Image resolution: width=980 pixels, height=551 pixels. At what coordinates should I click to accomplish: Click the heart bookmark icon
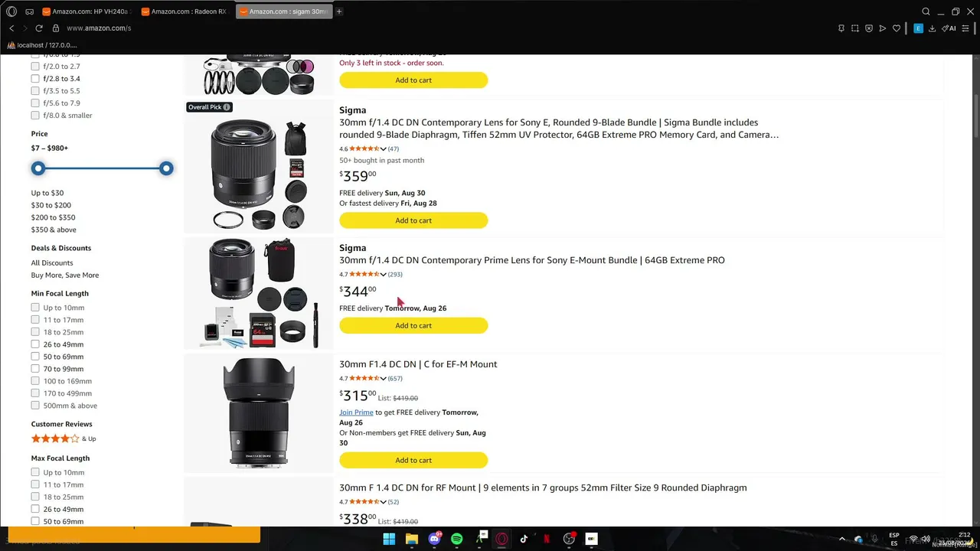[x=897, y=28]
